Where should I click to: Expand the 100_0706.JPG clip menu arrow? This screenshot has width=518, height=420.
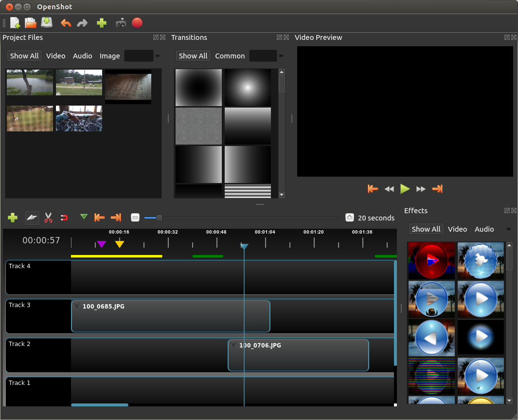(233, 345)
